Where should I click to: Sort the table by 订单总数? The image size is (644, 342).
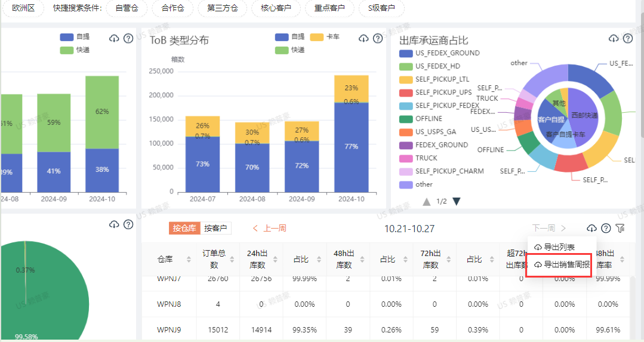point(232,260)
